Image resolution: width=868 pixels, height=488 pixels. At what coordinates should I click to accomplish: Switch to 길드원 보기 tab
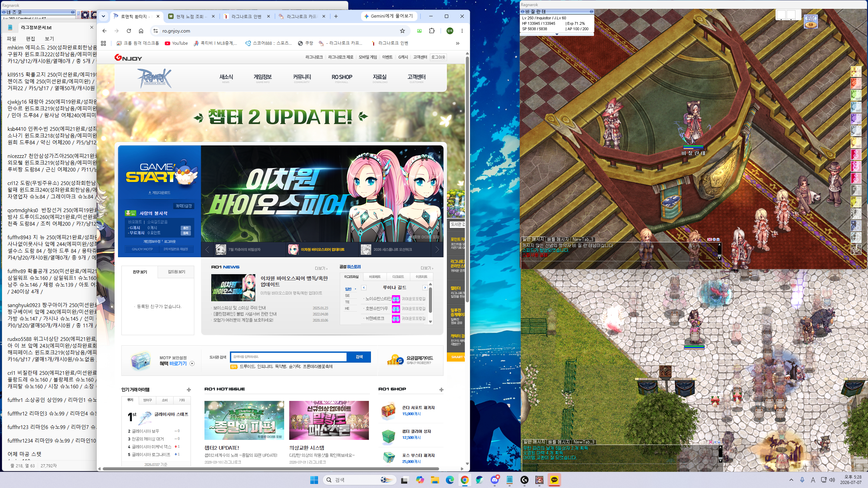176,272
